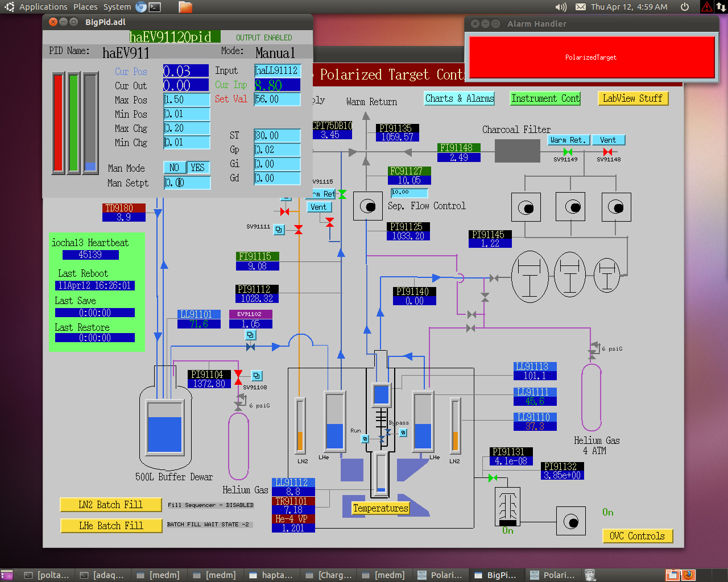Set Man Mode to YES
Image resolution: width=728 pixels, height=582 pixels.
[197, 168]
